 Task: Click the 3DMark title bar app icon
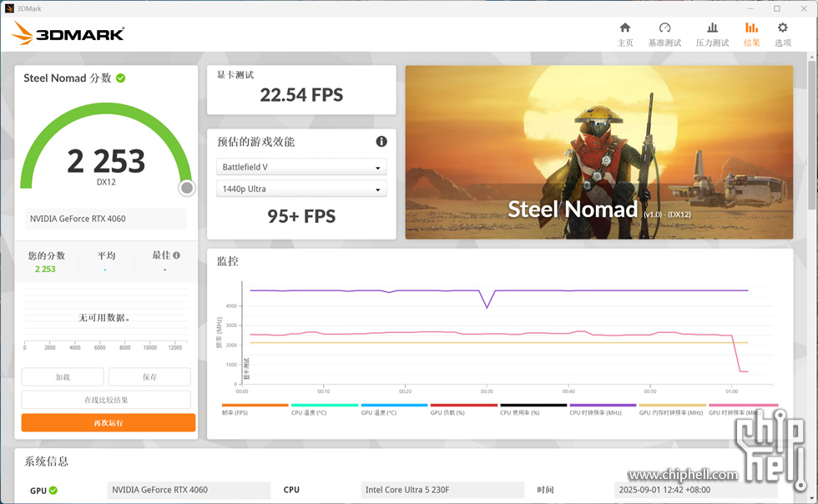[9, 8]
